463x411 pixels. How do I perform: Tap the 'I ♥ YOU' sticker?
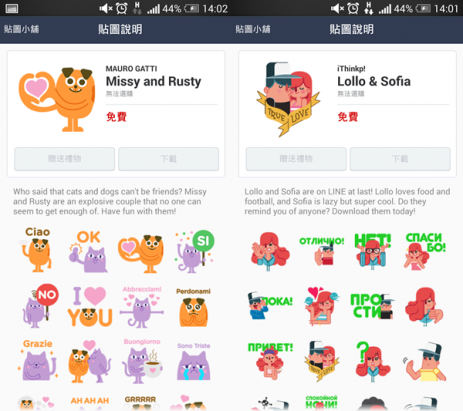tap(90, 307)
